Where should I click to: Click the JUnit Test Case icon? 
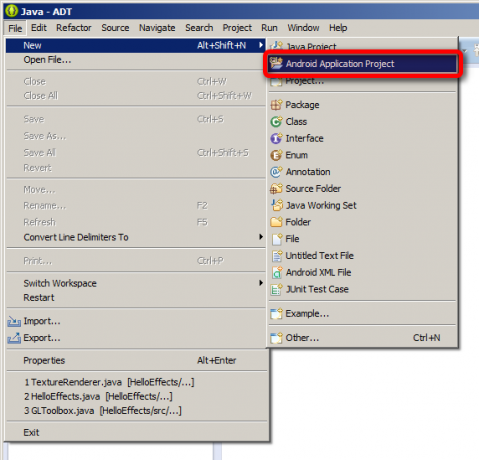coord(276,289)
